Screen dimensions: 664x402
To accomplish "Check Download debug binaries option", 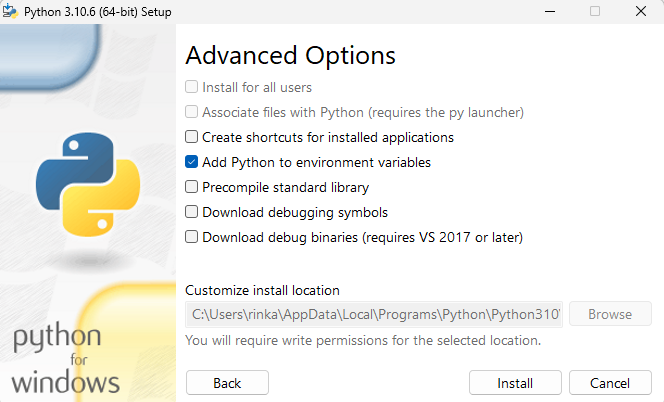I will coord(192,237).
